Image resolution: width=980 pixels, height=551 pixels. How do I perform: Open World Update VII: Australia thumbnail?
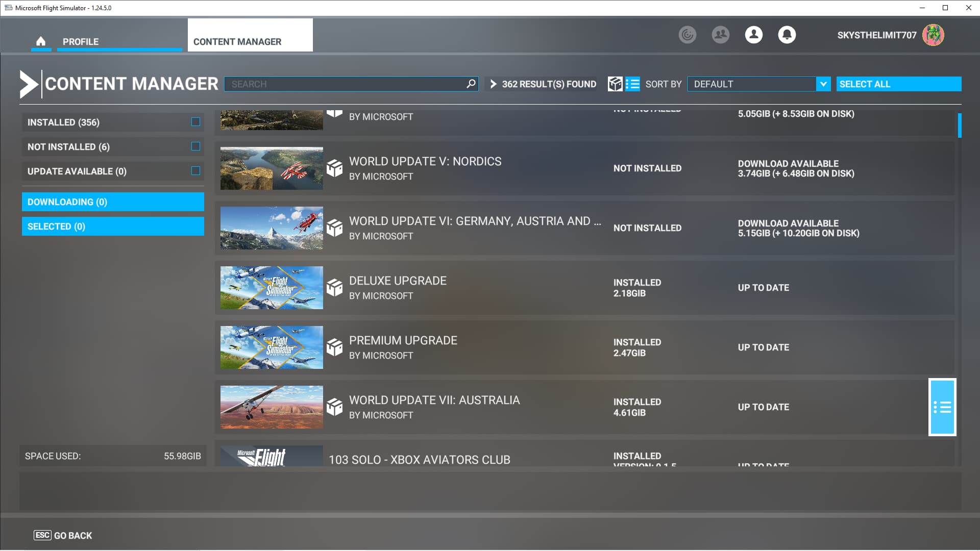[272, 407]
